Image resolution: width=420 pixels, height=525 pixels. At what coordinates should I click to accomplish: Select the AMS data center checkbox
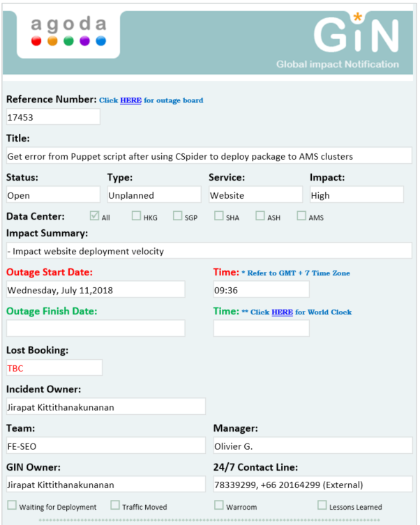pos(301,215)
